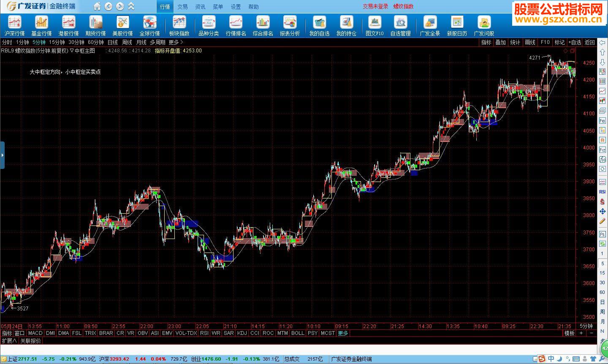
Task: Switch chart to 30分钟 period
Action: tap(76, 42)
